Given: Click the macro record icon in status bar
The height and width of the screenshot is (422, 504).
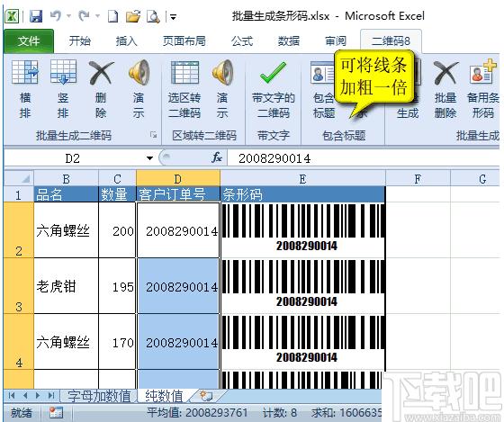Looking at the screenshot, I should [56, 412].
